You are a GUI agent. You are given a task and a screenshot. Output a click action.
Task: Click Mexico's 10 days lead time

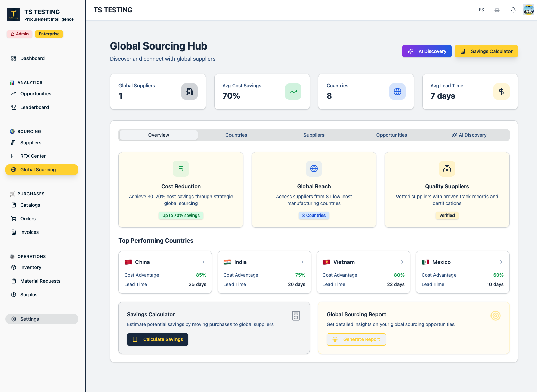point(495,284)
